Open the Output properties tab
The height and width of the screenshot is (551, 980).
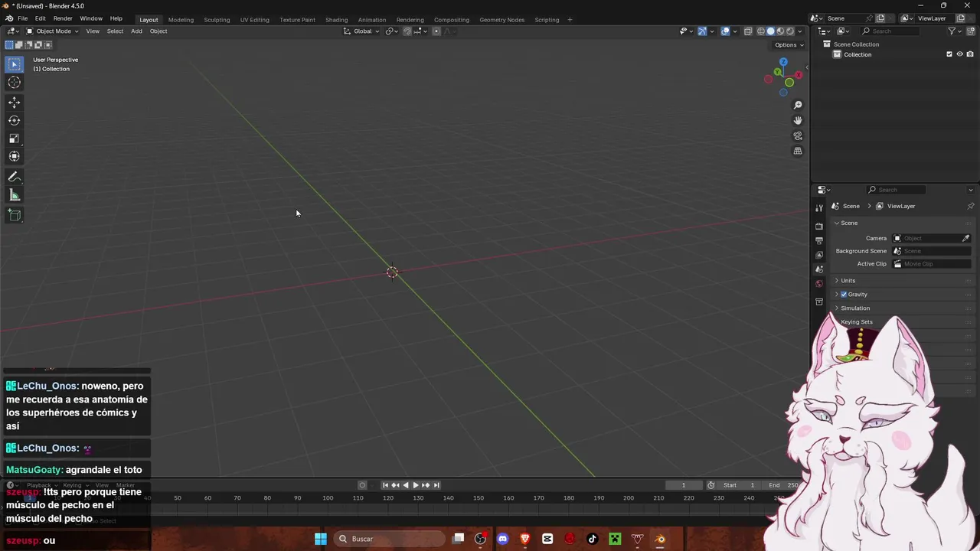(819, 240)
